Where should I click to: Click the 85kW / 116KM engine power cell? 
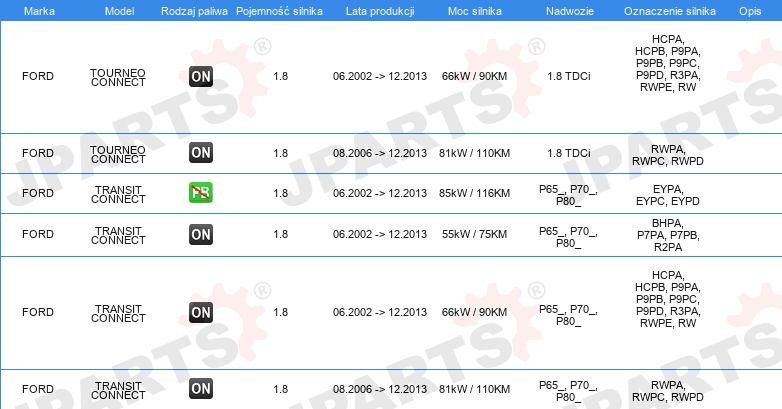tap(474, 193)
